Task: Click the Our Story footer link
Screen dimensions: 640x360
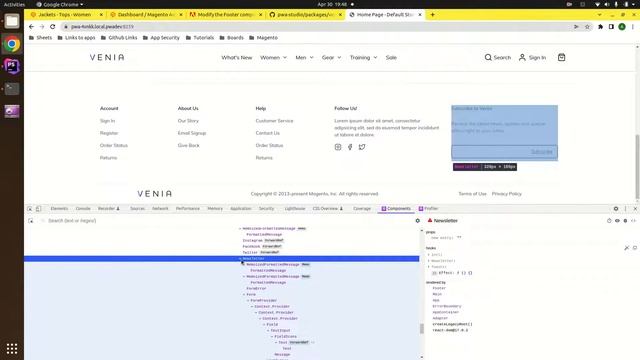Action: 188,121
